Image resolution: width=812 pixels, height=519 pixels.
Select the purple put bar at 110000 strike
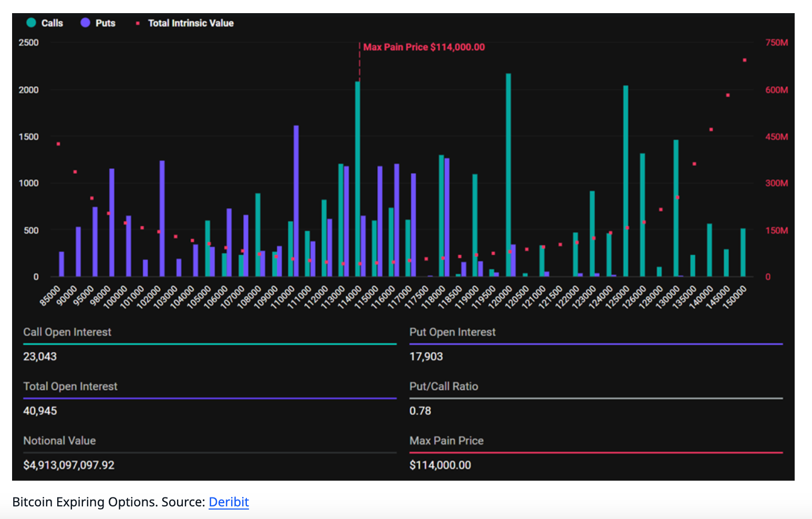(296, 200)
